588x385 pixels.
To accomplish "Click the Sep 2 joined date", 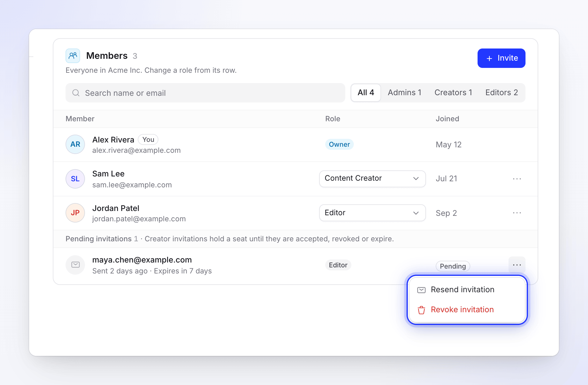I will coord(446,213).
